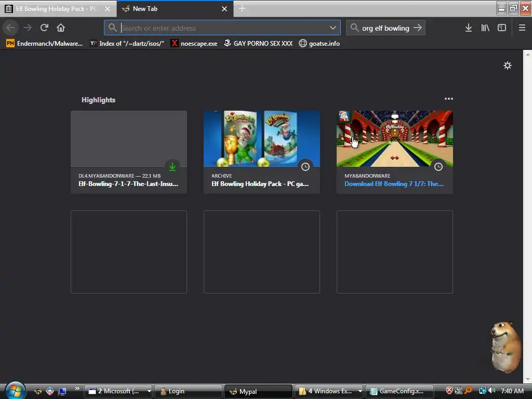
Task: Click green download icon on first highlight card
Action: coord(172,167)
